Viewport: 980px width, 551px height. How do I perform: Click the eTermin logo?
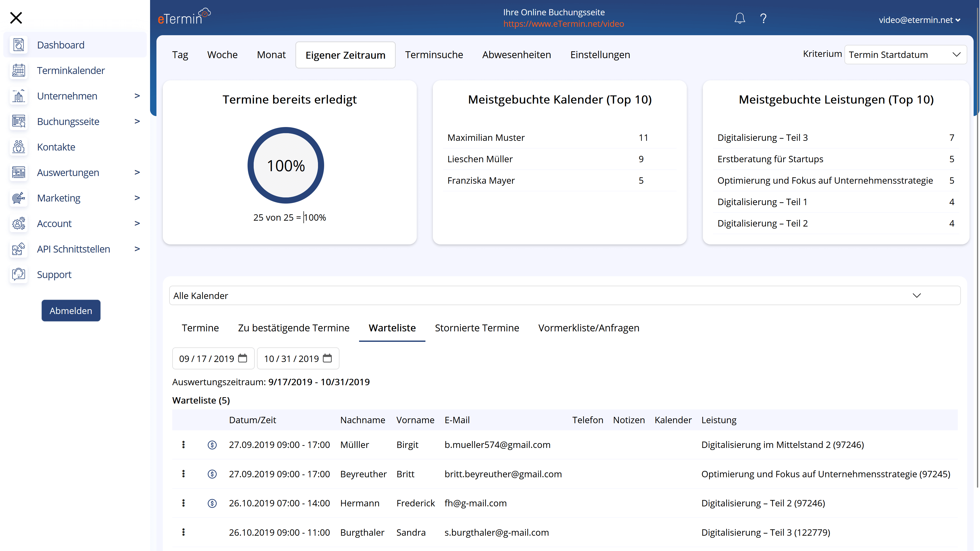tap(184, 17)
